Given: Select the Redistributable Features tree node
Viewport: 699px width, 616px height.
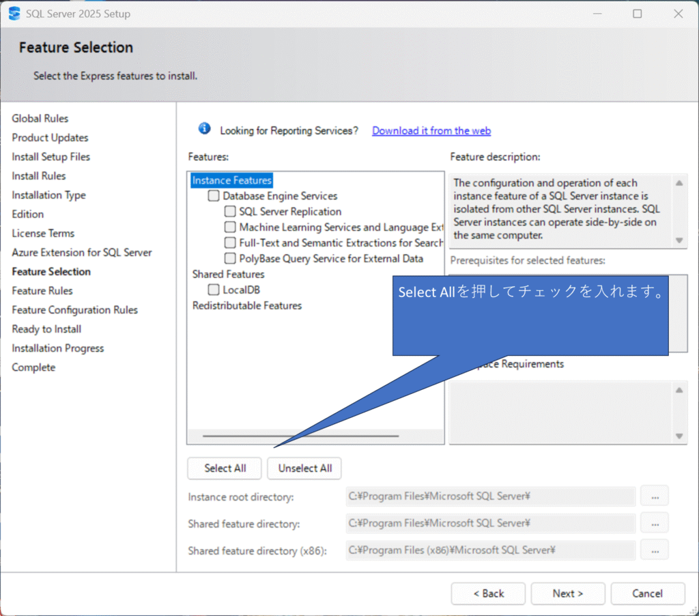Looking at the screenshot, I should (247, 305).
